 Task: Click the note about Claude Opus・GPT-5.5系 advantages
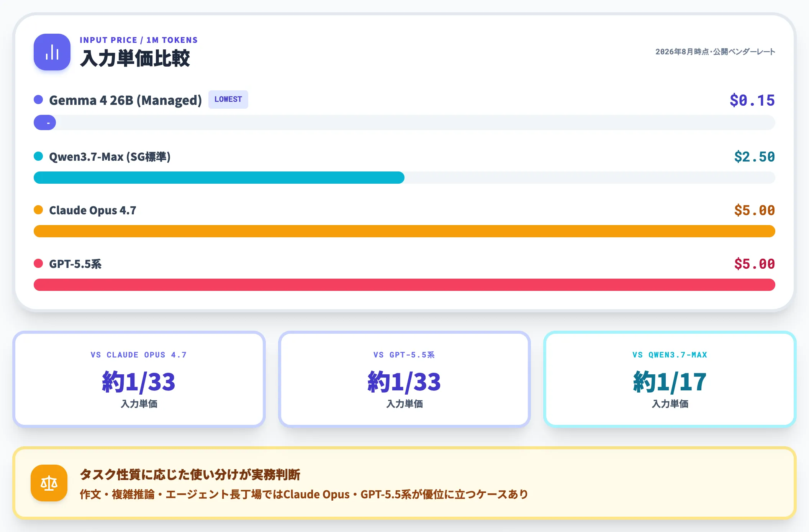click(304, 494)
